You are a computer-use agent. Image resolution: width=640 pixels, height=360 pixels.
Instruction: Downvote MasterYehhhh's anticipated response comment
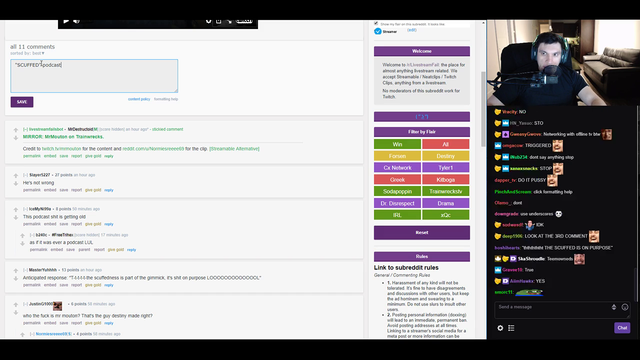16,279
